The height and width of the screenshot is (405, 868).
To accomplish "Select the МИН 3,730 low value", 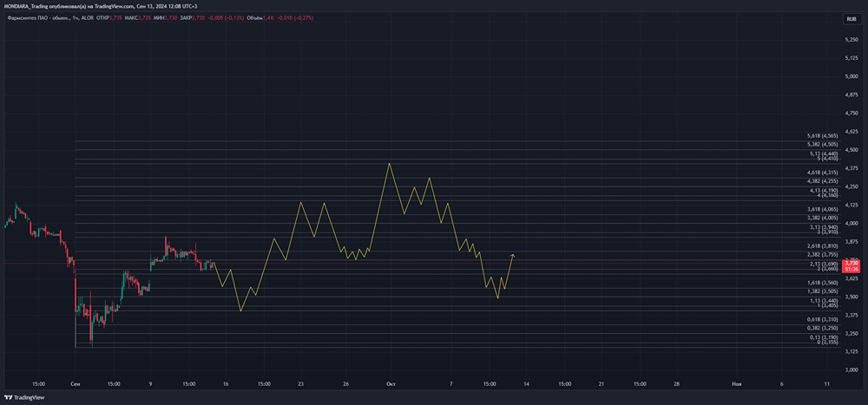I will tap(165, 19).
